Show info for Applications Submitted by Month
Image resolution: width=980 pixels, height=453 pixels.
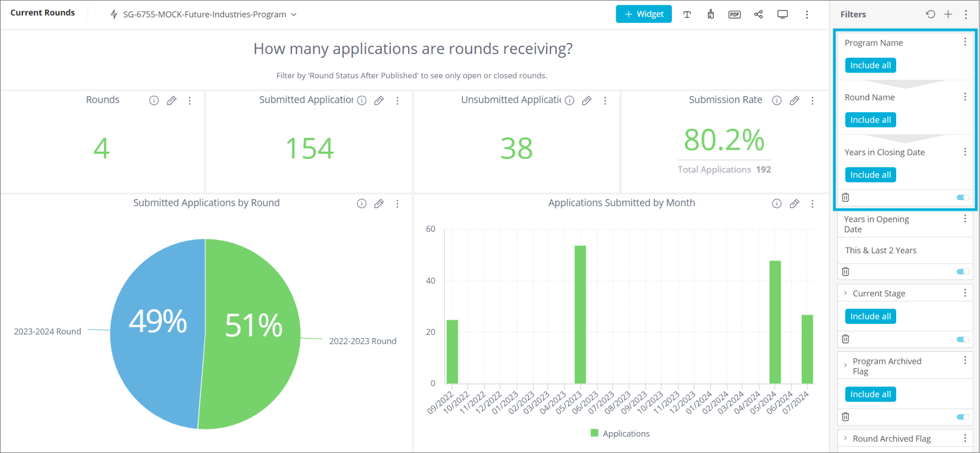pyautogui.click(x=777, y=204)
